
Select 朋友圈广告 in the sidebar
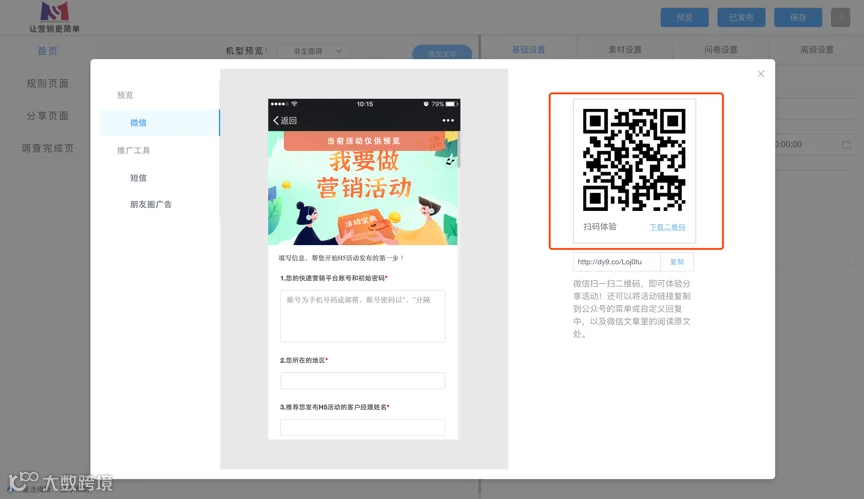pyautogui.click(x=150, y=204)
